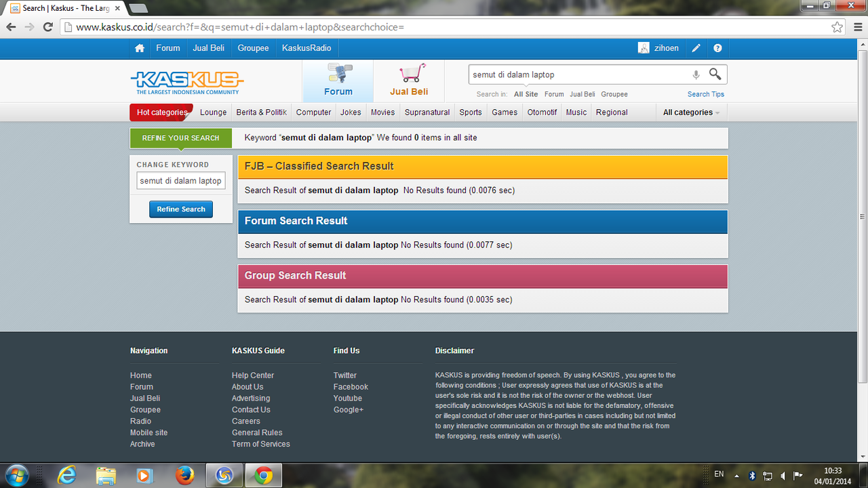The height and width of the screenshot is (488, 868).
Task: Go to Kaskus home via house icon
Action: pyautogui.click(x=140, y=48)
